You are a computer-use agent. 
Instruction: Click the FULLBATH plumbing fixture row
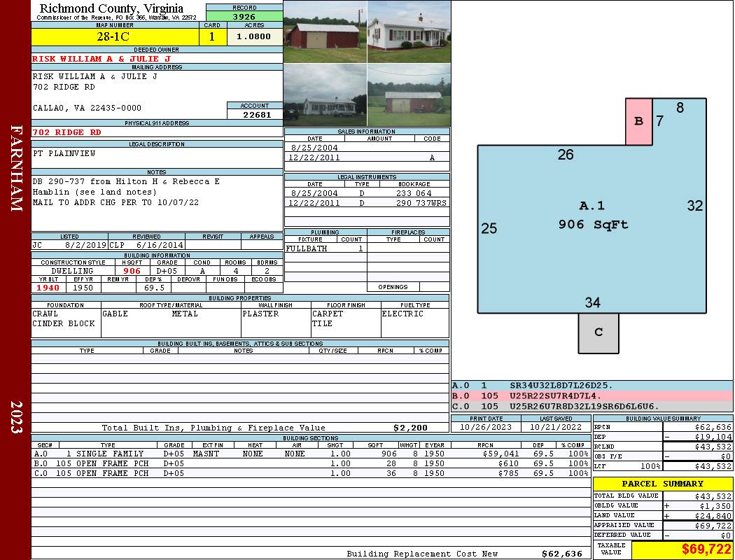pyautogui.click(x=325, y=248)
